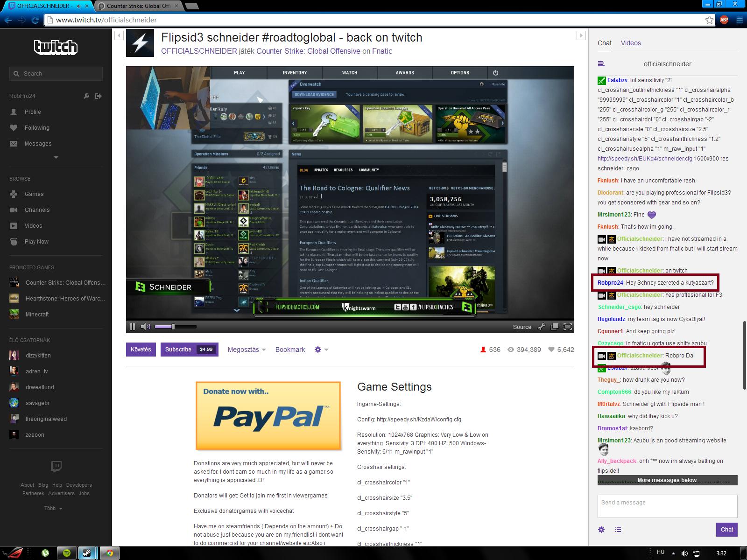Jump to More messages below

(668, 480)
